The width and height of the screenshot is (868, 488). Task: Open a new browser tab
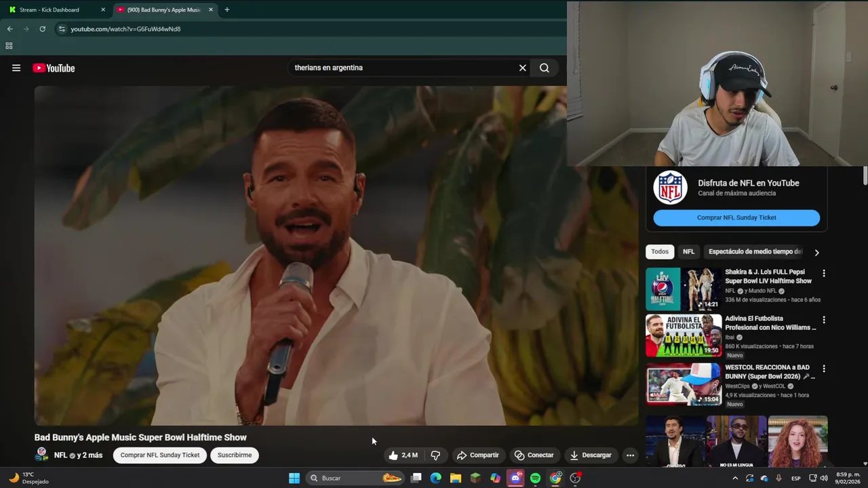point(226,9)
